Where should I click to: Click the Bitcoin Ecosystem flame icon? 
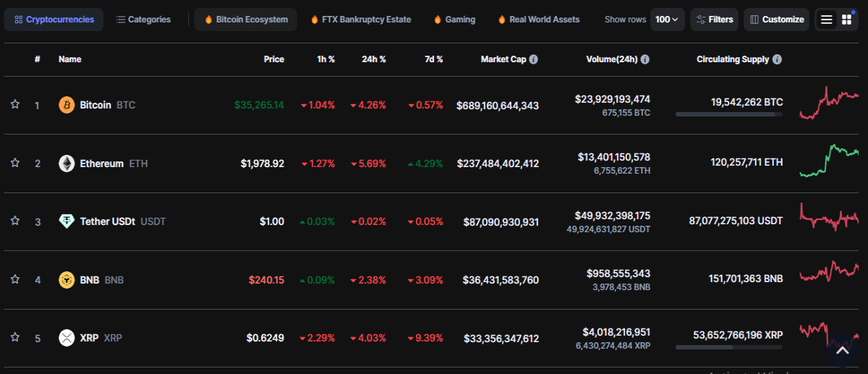[x=208, y=20]
